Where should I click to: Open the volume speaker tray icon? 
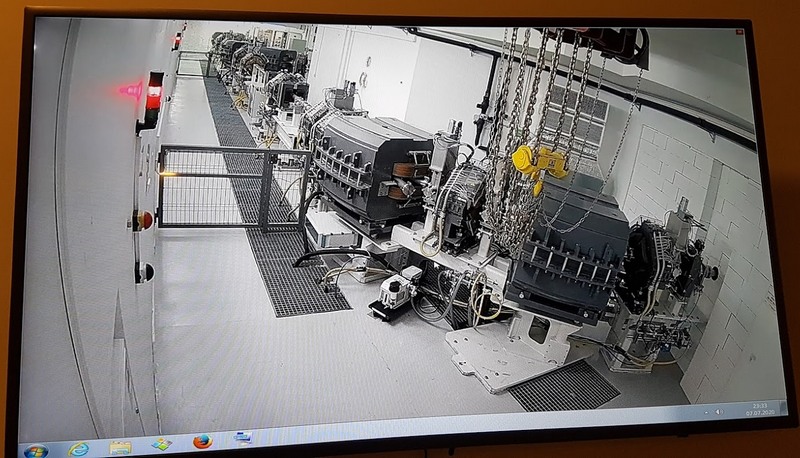coord(719,412)
